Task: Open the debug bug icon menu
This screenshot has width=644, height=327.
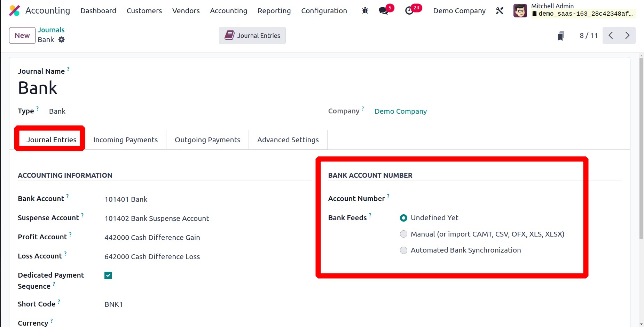Action: tap(365, 11)
